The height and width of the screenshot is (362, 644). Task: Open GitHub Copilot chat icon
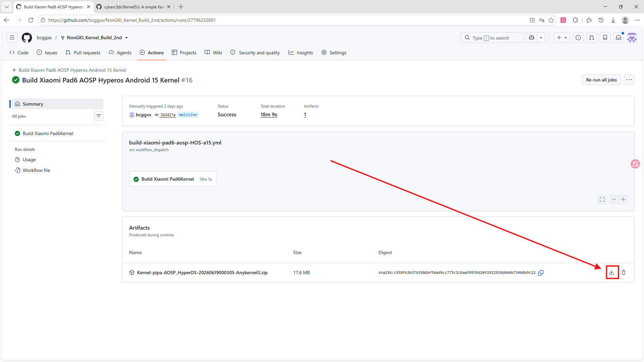(x=532, y=38)
